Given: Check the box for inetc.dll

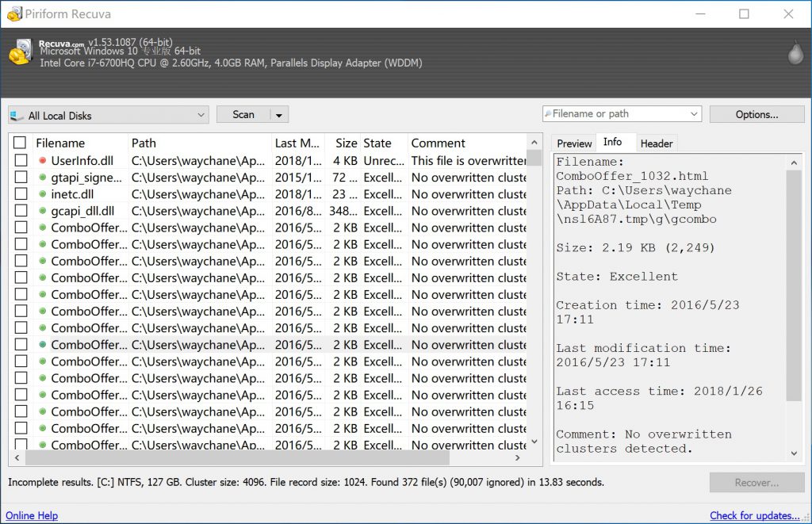Looking at the screenshot, I should pos(21,194).
